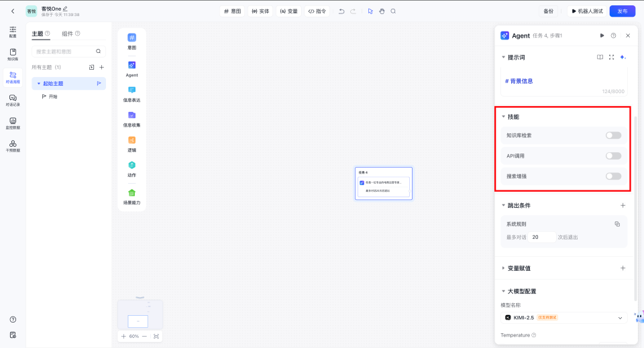Screen dimensions: 644x348
Task: Select the 动作 node in the palette
Action: click(x=132, y=169)
